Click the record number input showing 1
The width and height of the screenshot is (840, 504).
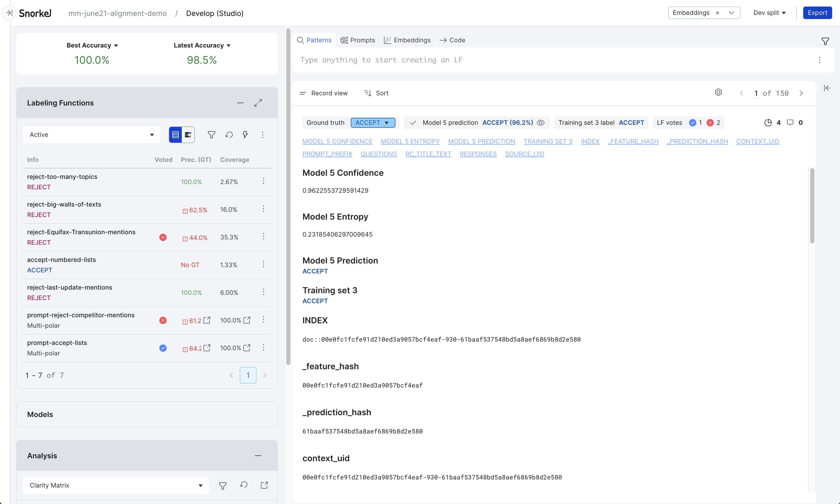tap(756, 93)
